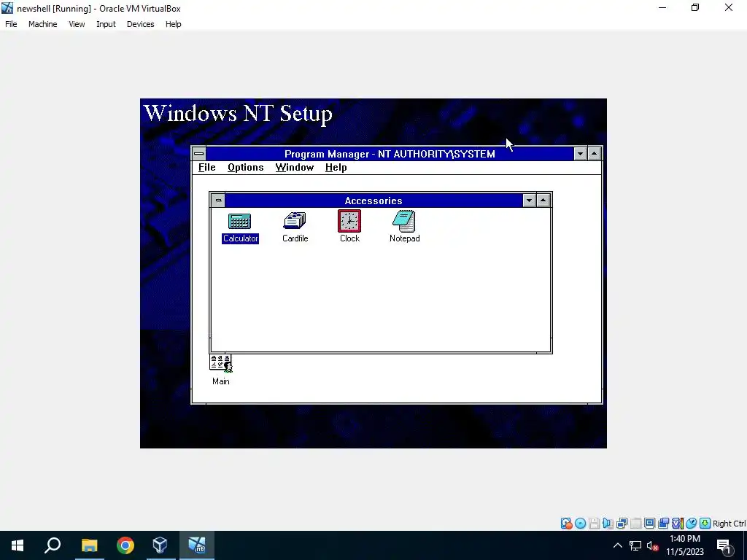Open Google Chrome from the taskbar
This screenshot has height=560, width=747.
click(125, 545)
